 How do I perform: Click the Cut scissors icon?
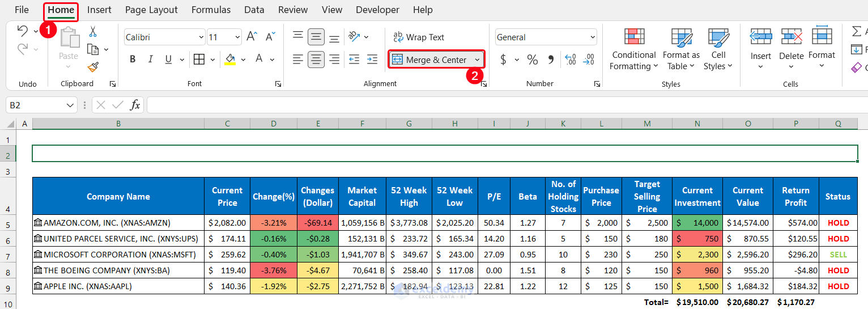coord(93,32)
